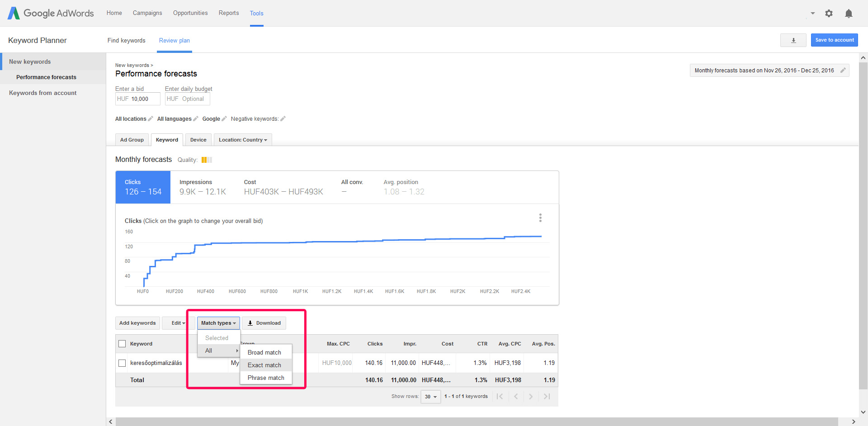Go to first page of keywords

tap(500, 397)
